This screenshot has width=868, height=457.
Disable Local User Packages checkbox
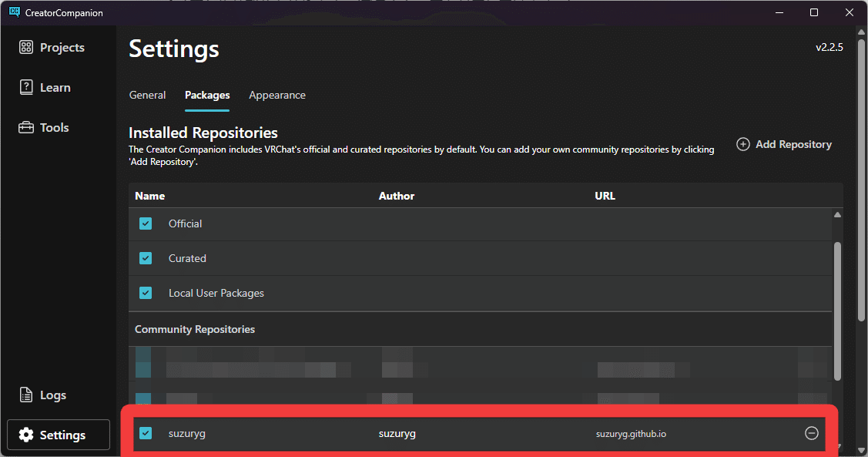point(146,293)
